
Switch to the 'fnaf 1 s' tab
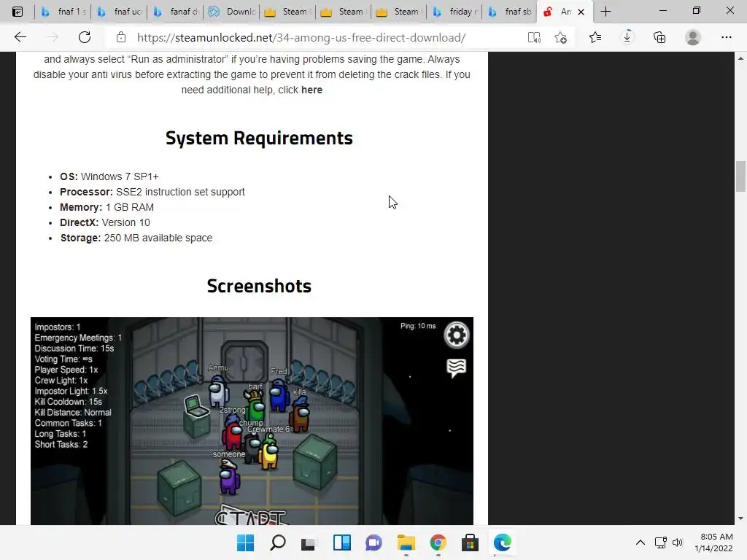point(63,12)
